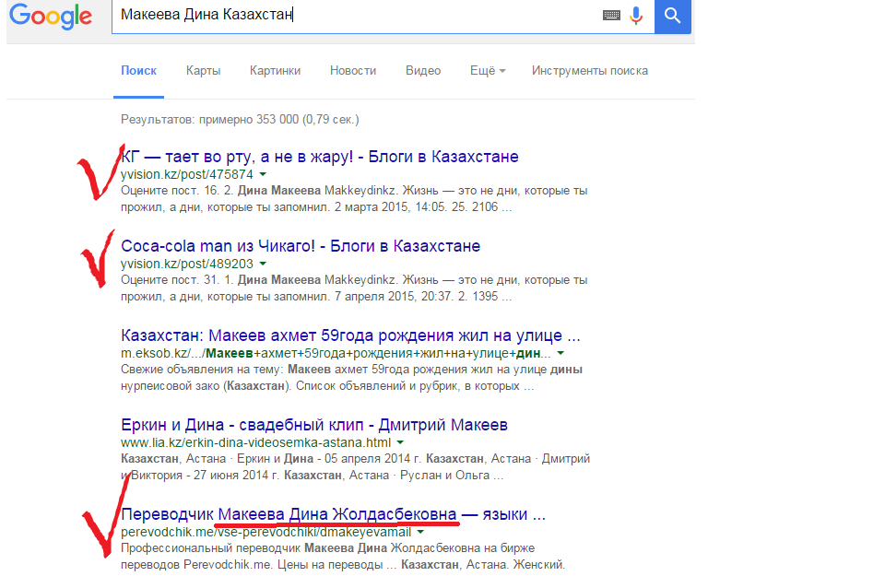Viewport: 885px width, 588px height.
Task: Click snippet text '2 марта 2015, 14:05'
Action: (389, 207)
